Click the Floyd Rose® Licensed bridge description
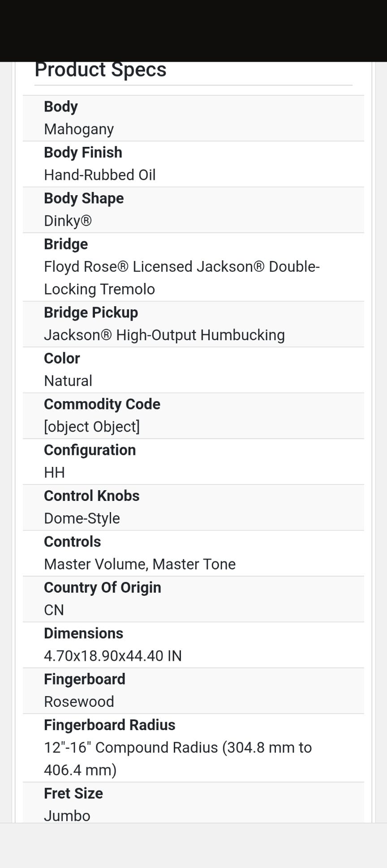Screen dimensions: 387x868 click(x=181, y=278)
